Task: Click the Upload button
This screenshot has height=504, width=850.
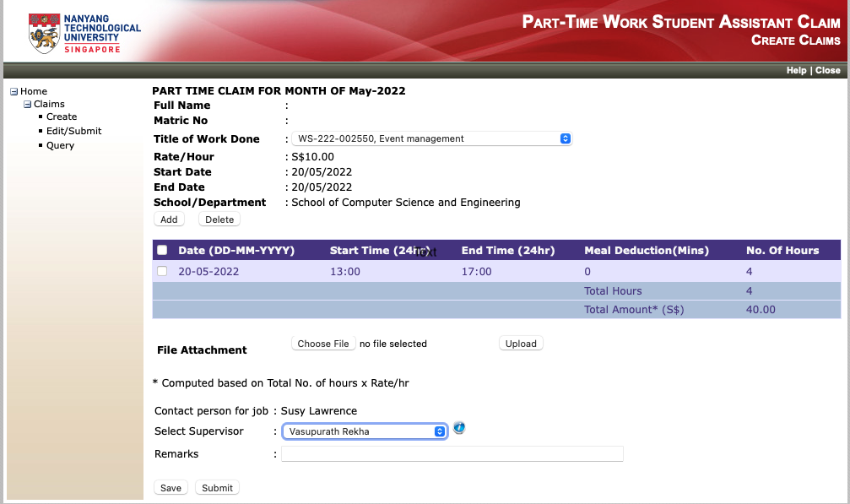Action: tap(521, 344)
